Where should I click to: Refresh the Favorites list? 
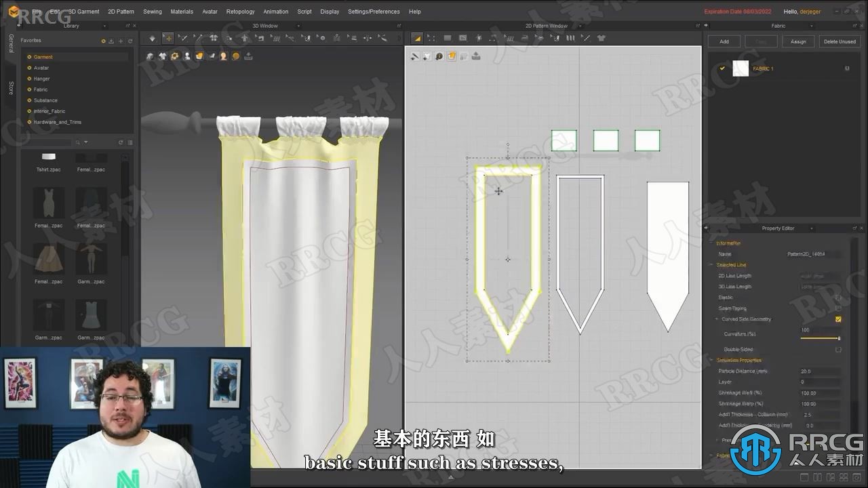130,41
